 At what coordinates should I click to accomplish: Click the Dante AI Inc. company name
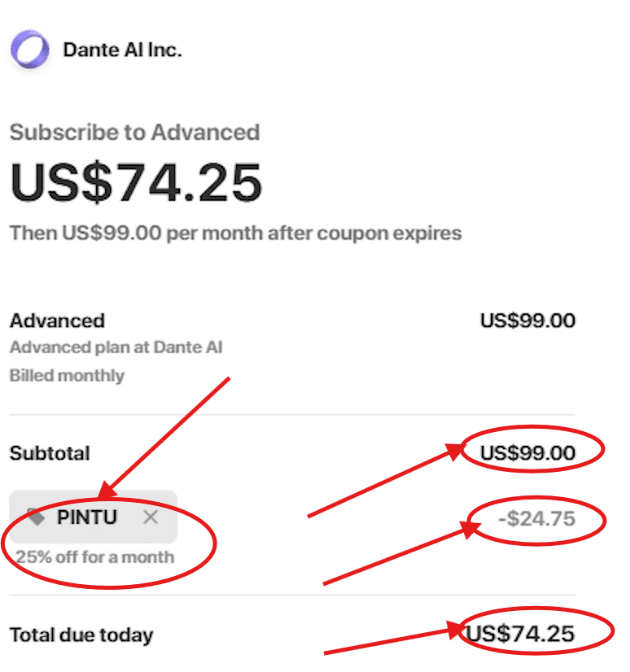click(x=124, y=50)
